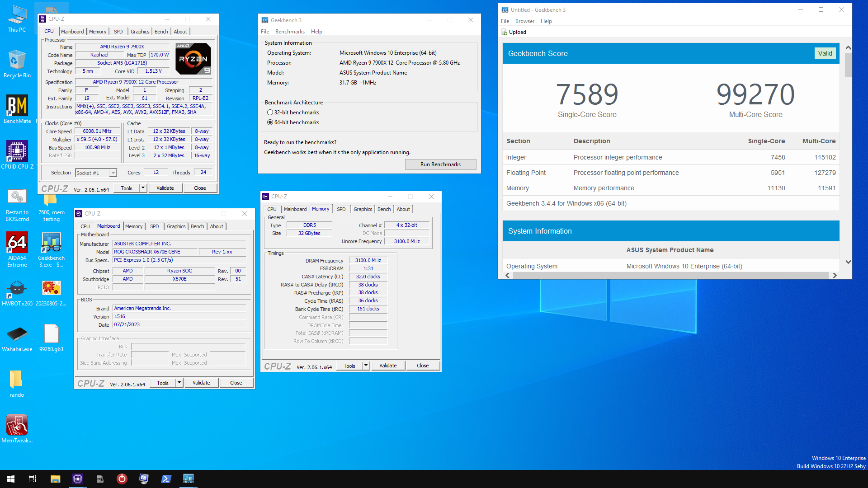Open the Windows Start menu
This screenshot has width=868, height=488.
[x=11, y=479]
